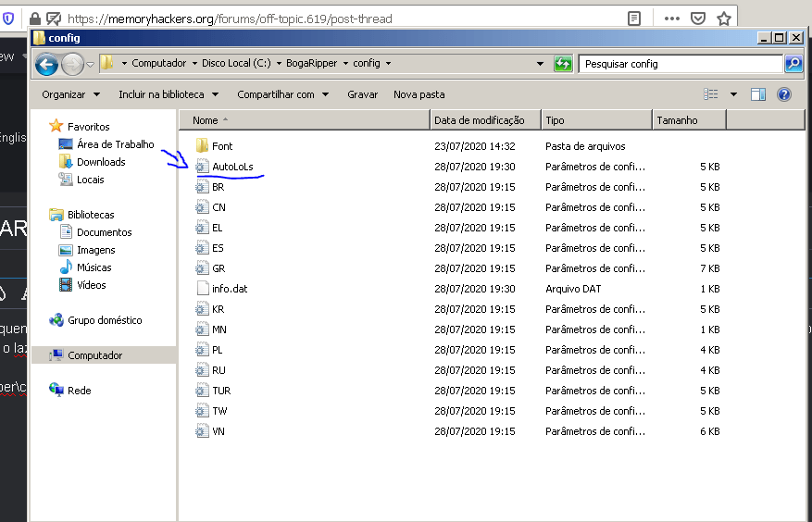Select Favoritos in the navigation pane
The height and width of the screenshot is (522, 812).
point(89,127)
